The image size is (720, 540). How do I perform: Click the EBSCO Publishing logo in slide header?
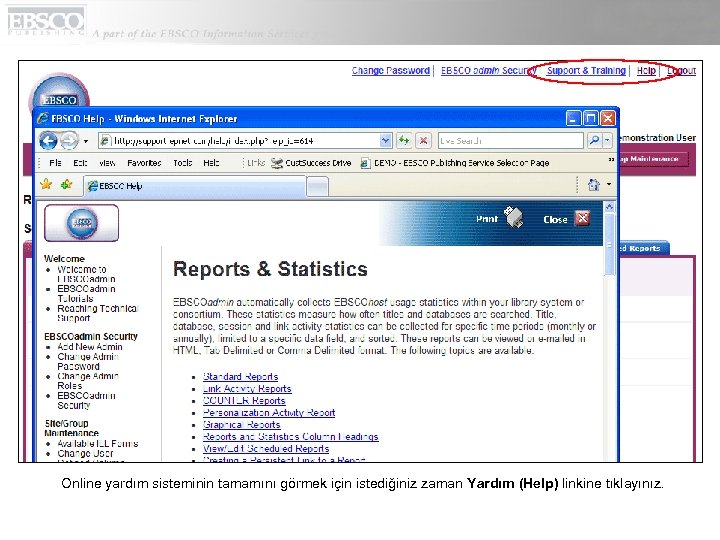click(x=46, y=21)
